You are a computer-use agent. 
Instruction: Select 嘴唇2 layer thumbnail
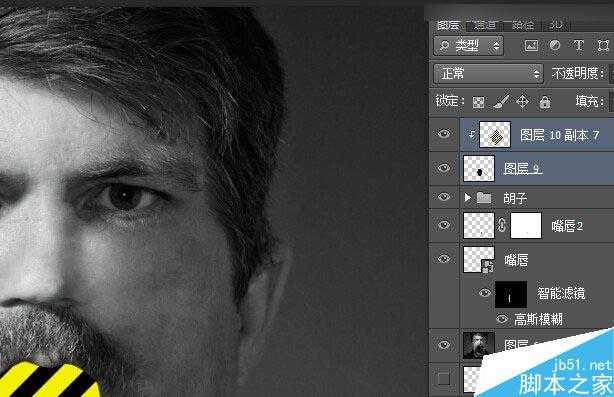(479, 226)
